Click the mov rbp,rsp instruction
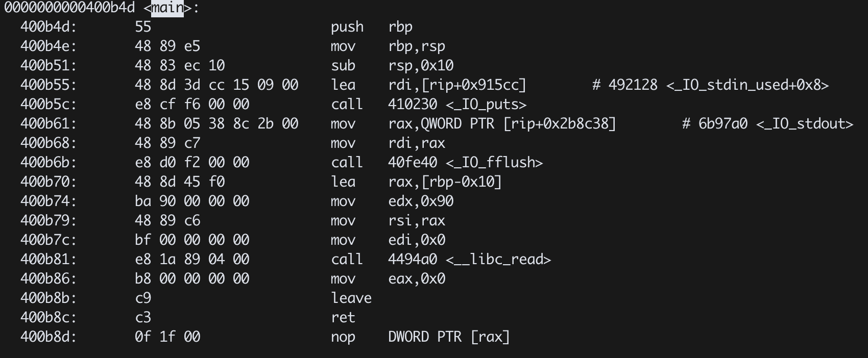868x358 pixels. [388, 46]
